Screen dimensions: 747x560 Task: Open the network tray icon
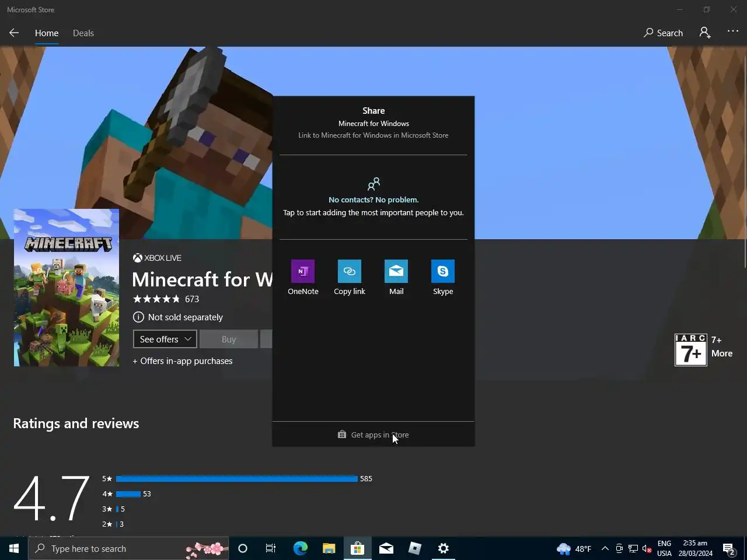[633, 548]
